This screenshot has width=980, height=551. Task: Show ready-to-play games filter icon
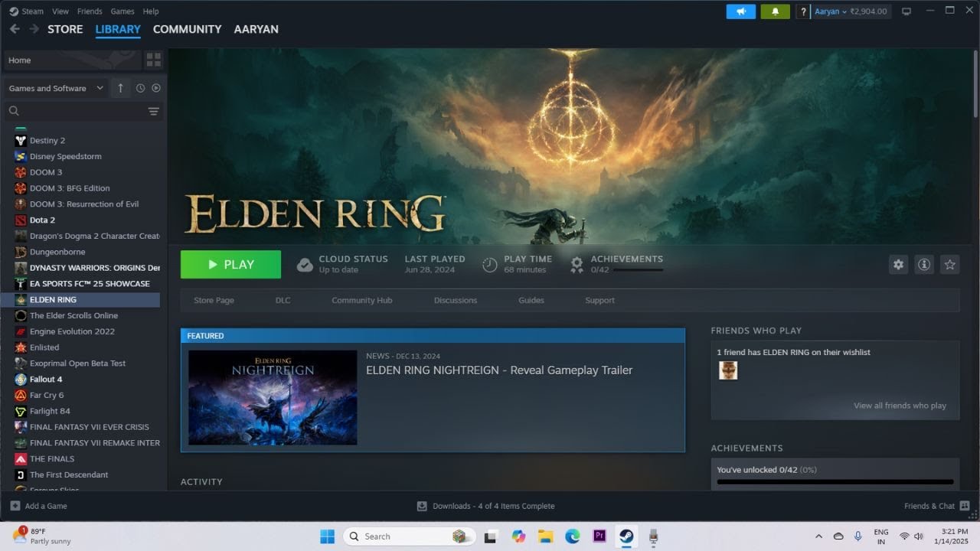click(156, 88)
